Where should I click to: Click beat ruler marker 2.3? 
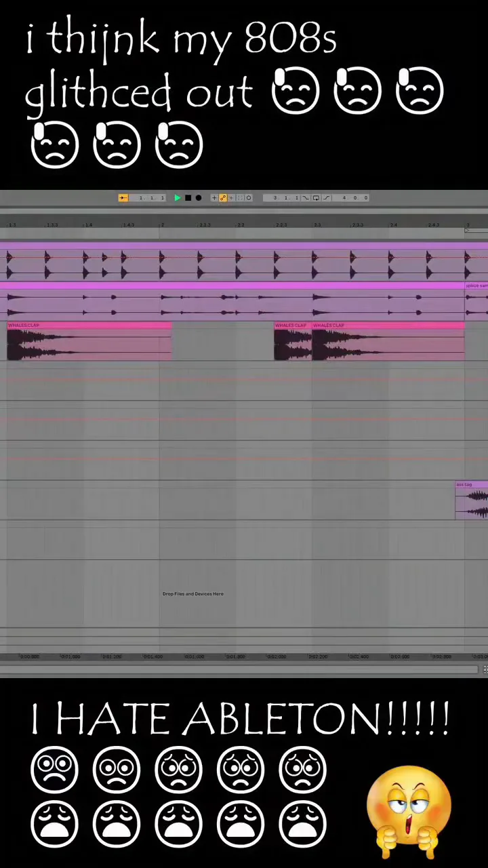pos(317,224)
